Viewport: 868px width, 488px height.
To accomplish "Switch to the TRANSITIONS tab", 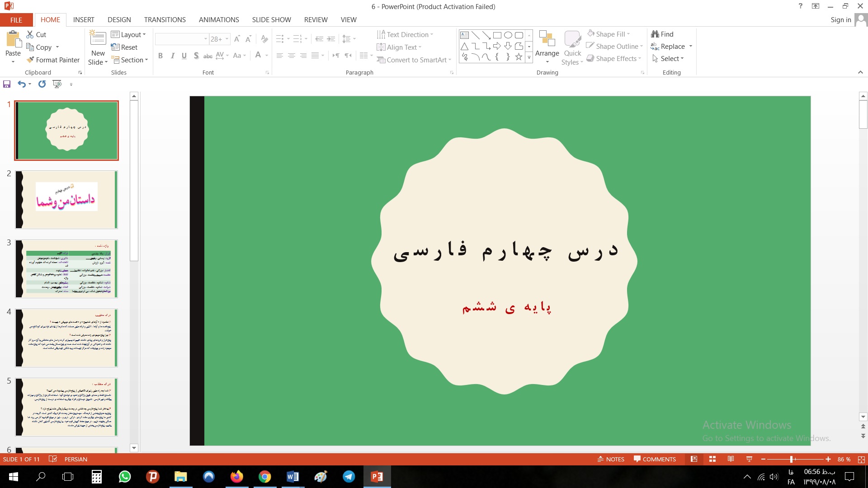I will pyautogui.click(x=165, y=19).
